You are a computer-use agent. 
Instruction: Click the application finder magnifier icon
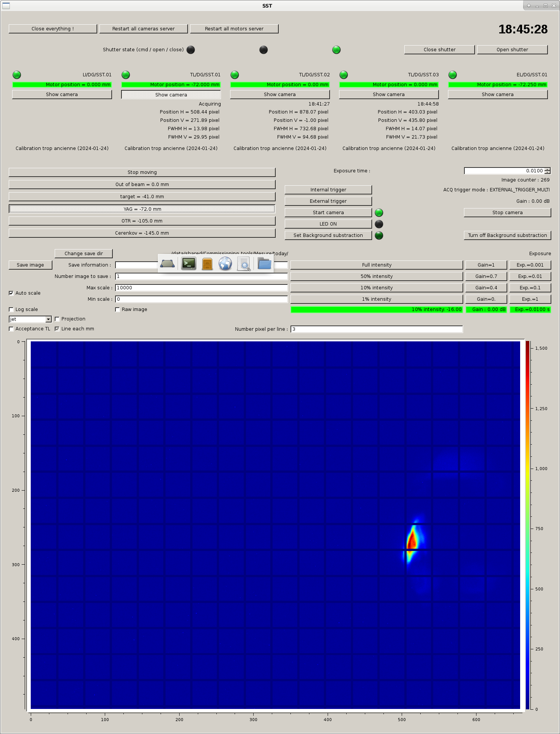(244, 264)
